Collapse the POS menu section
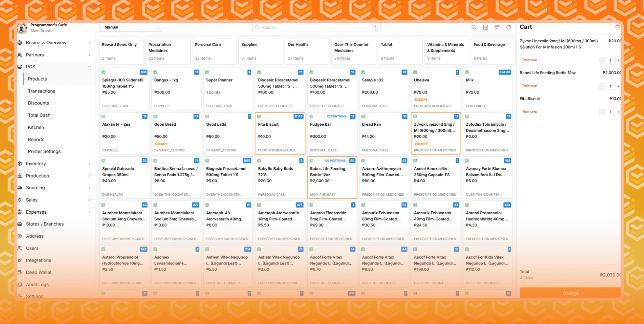This screenshot has height=324, width=644. pyautogui.click(x=89, y=67)
